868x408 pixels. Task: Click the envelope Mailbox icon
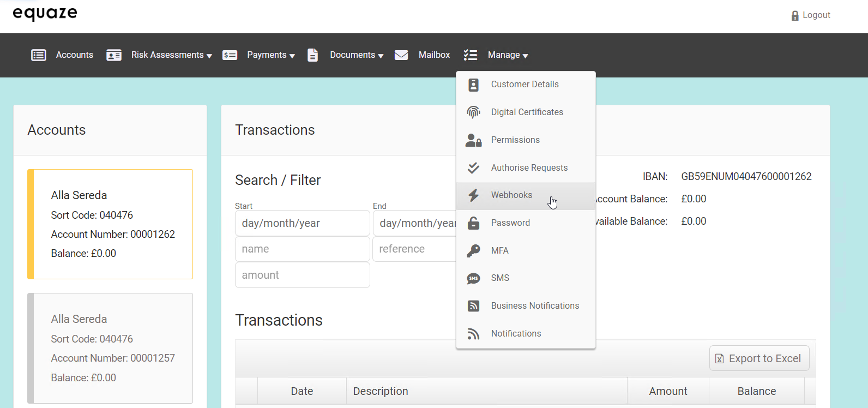click(401, 55)
